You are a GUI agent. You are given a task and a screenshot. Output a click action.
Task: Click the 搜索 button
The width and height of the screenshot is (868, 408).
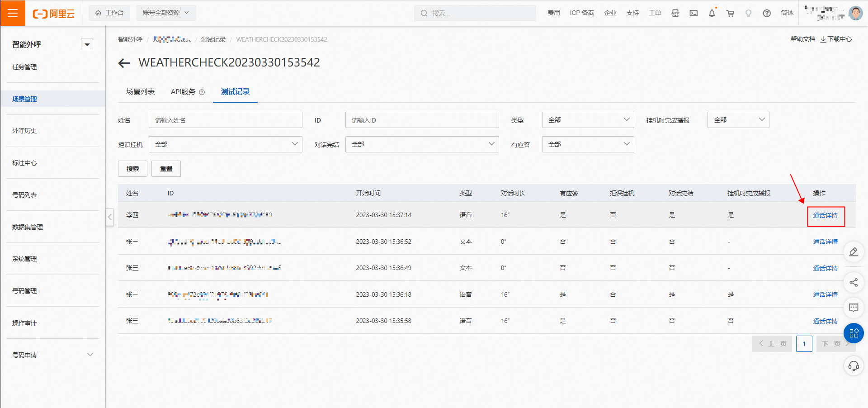tap(132, 169)
